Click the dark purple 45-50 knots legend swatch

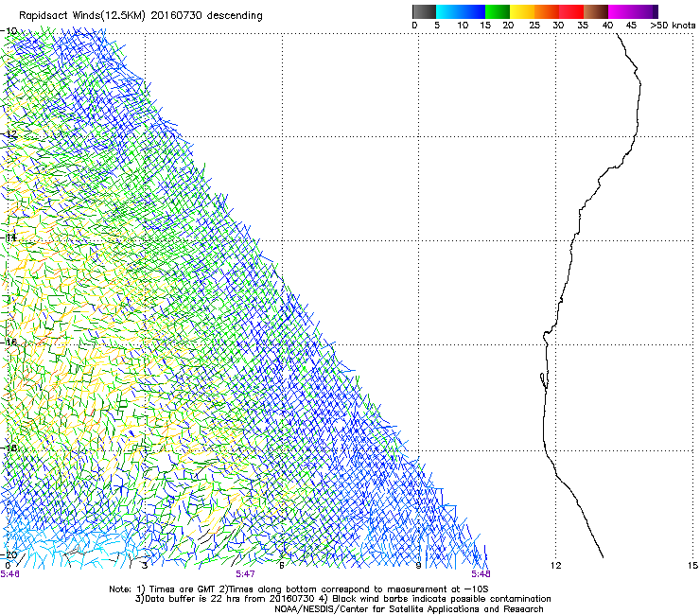click(645, 11)
